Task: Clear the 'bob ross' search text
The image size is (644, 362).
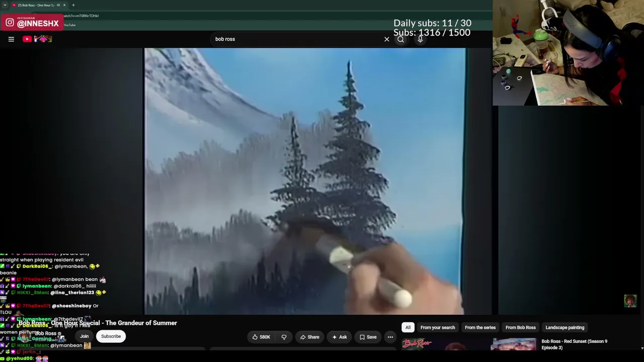Action: click(386, 39)
